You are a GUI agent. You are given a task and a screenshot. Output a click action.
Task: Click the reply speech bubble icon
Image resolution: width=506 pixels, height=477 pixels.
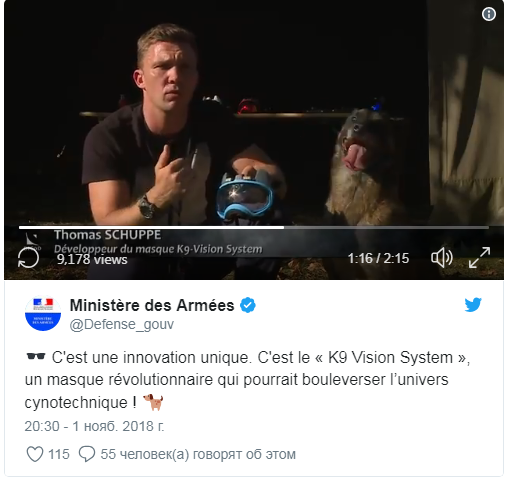coord(87,454)
